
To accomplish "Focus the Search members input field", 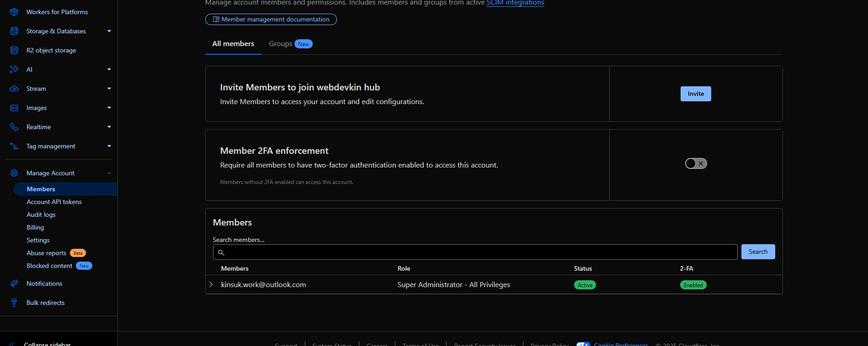I will click(x=475, y=252).
